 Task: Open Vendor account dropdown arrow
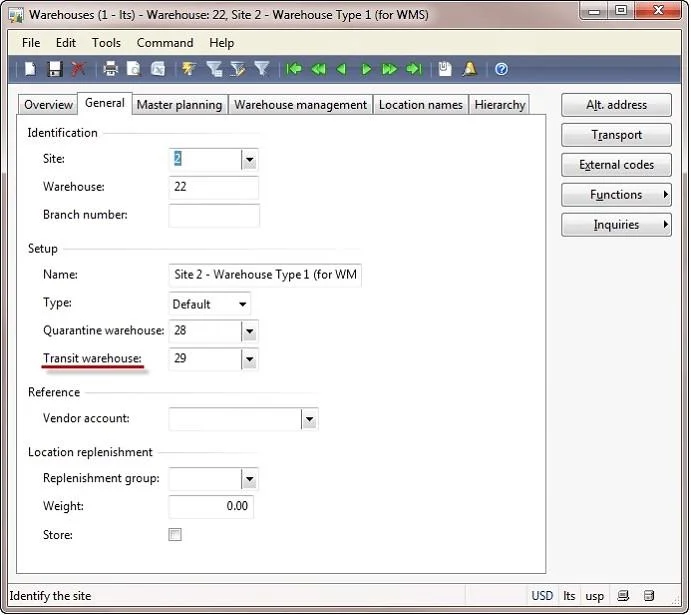[x=309, y=419]
